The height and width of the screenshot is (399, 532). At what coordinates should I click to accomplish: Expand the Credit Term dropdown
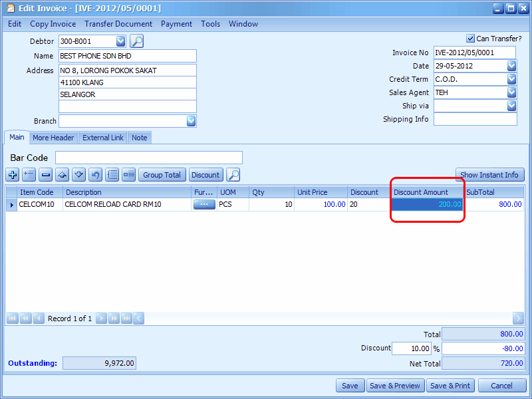pyautogui.click(x=511, y=79)
